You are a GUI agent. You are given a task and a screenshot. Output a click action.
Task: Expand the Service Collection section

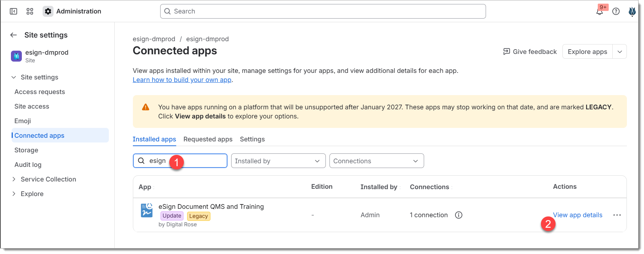pos(14,179)
